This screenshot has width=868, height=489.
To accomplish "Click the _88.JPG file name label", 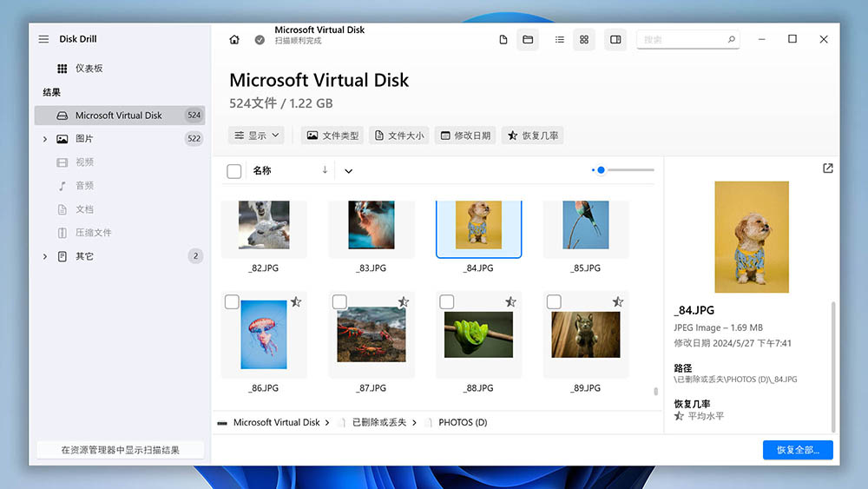I will (x=478, y=388).
